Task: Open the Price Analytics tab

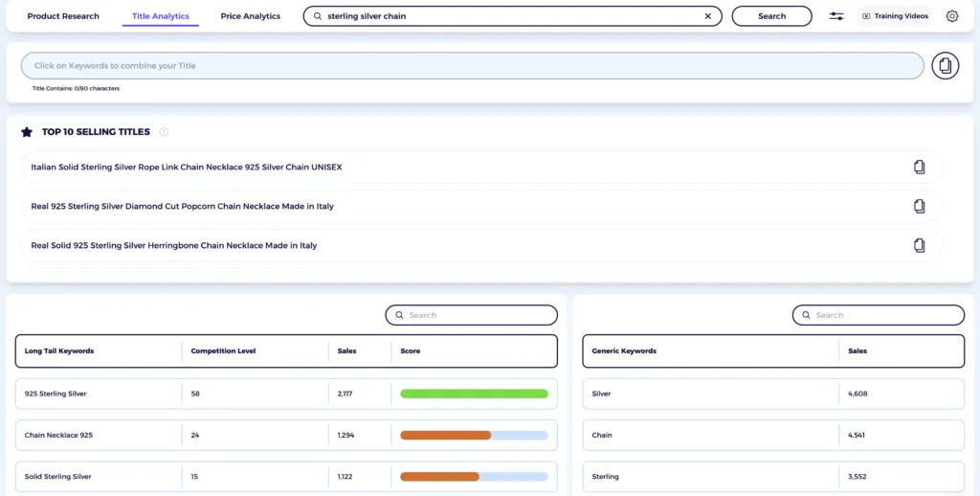Action: tap(250, 16)
